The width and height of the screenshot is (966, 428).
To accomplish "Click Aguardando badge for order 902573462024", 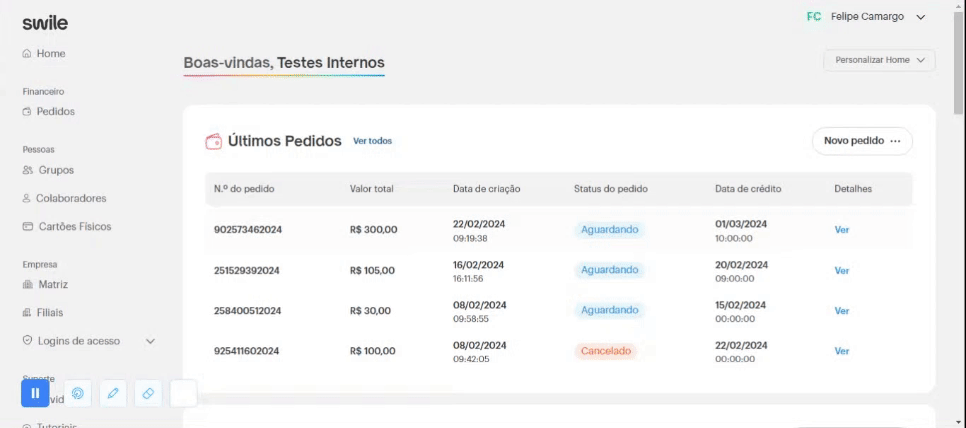I will pyautogui.click(x=609, y=230).
